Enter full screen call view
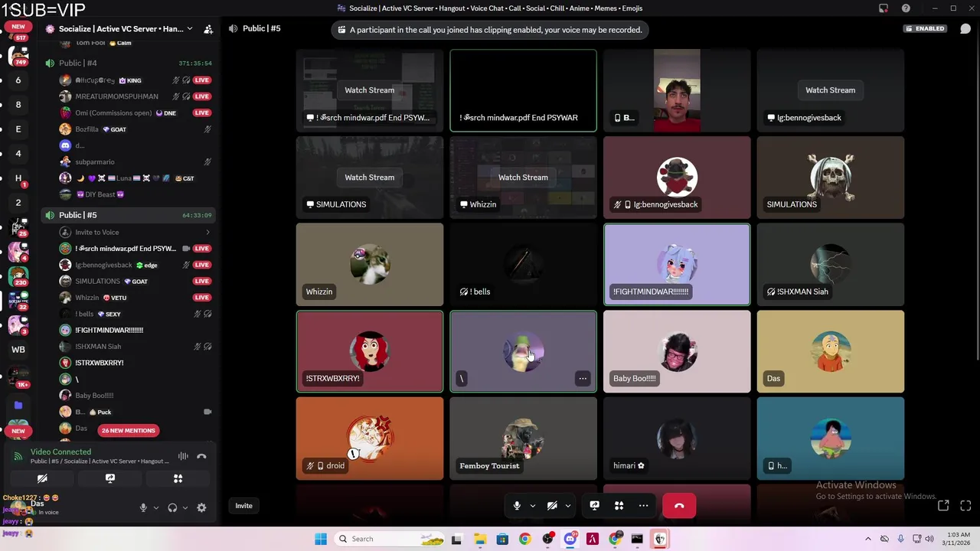Image resolution: width=980 pixels, height=551 pixels. coord(965,505)
